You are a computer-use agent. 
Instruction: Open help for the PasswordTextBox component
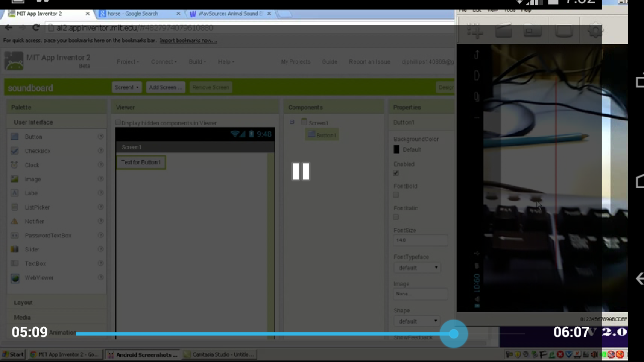[101, 235]
